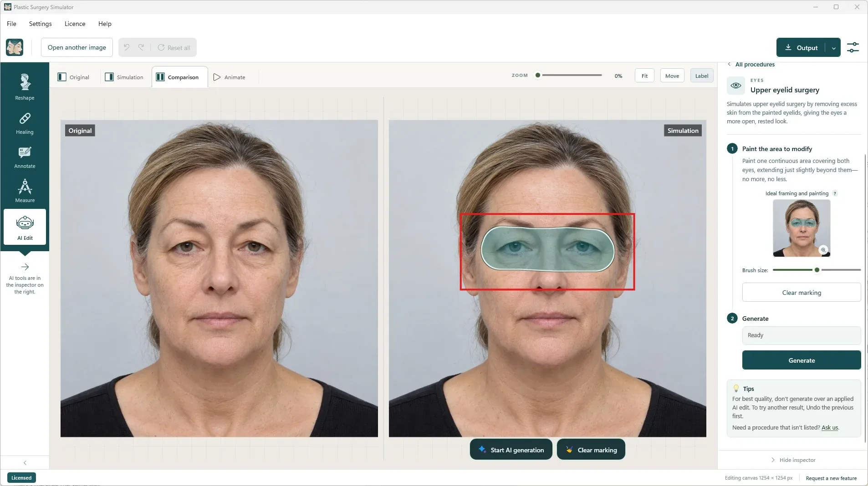868x486 pixels.
Task: Select the Healing tool
Action: [x=25, y=124]
